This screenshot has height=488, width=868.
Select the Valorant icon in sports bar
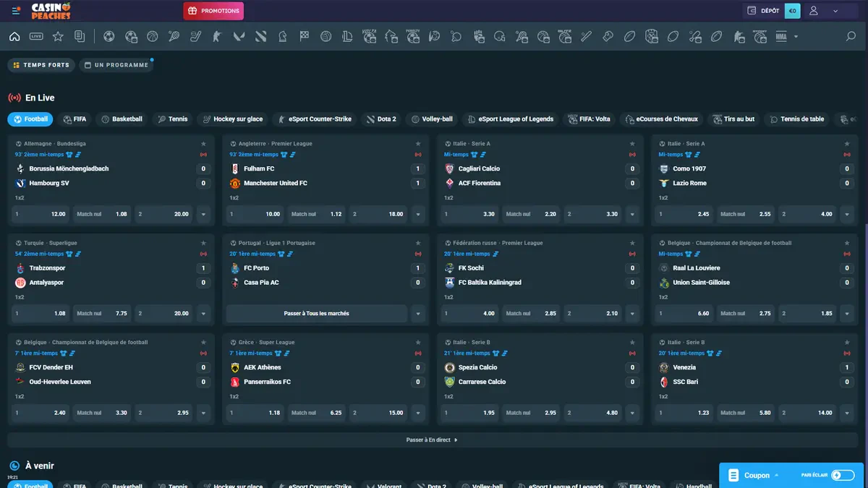[239, 36]
